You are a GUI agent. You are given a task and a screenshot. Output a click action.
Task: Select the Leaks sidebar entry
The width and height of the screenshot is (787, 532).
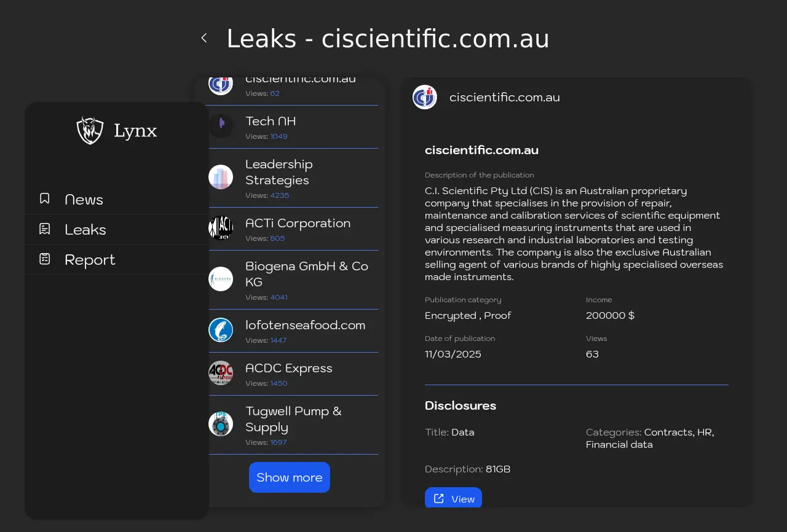pyautogui.click(x=85, y=230)
